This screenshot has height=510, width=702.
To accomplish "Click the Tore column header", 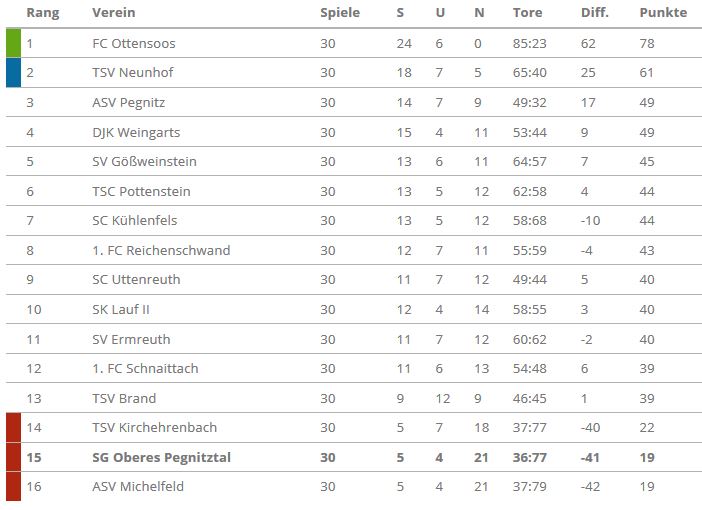I will click(x=527, y=13).
